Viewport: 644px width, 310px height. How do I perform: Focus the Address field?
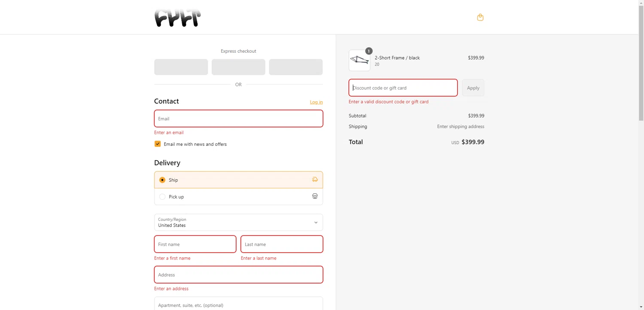coord(238,275)
